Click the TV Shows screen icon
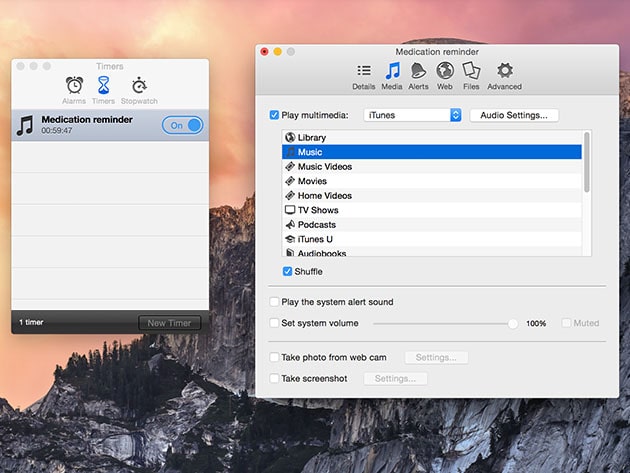The image size is (630, 473). click(x=290, y=210)
